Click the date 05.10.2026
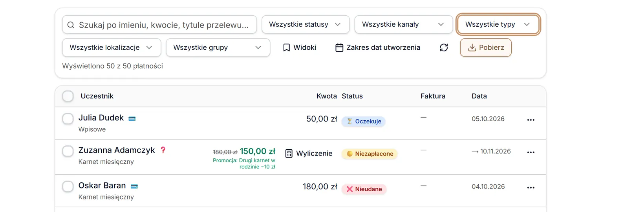Viewport: 644px width, 212px height. pos(488,119)
